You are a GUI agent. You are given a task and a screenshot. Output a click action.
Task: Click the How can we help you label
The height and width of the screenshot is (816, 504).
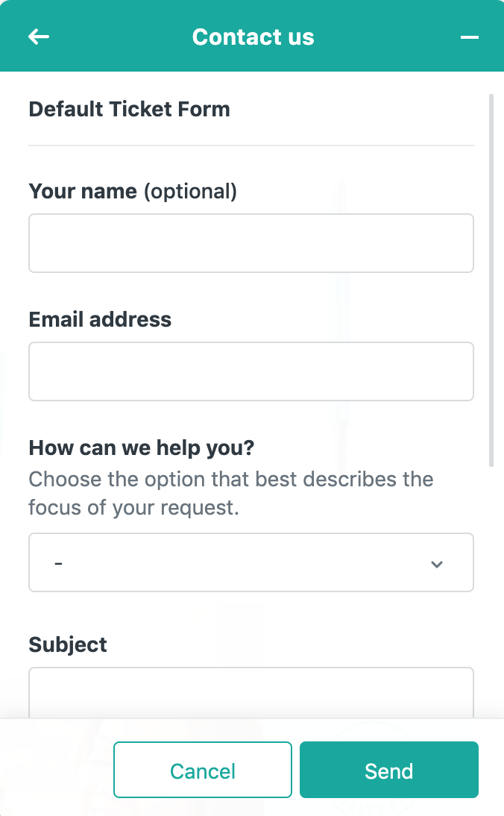[142, 448]
